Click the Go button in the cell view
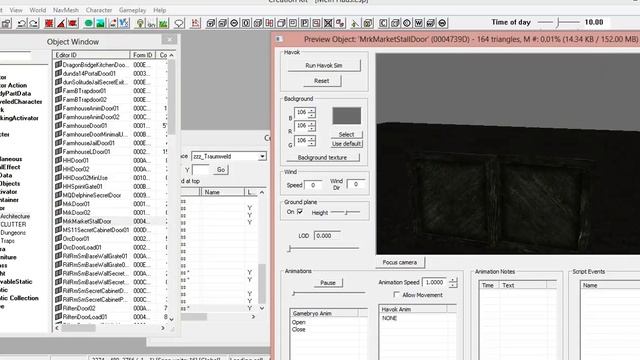 coord(221,169)
